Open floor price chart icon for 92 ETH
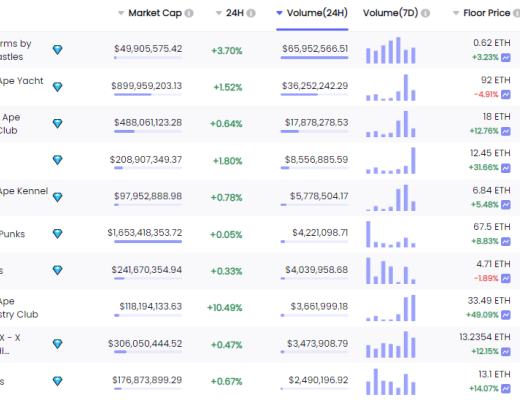 pyautogui.click(x=506, y=94)
